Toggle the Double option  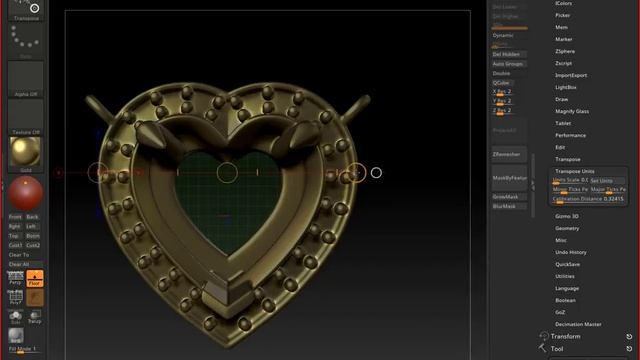(x=509, y=73)
